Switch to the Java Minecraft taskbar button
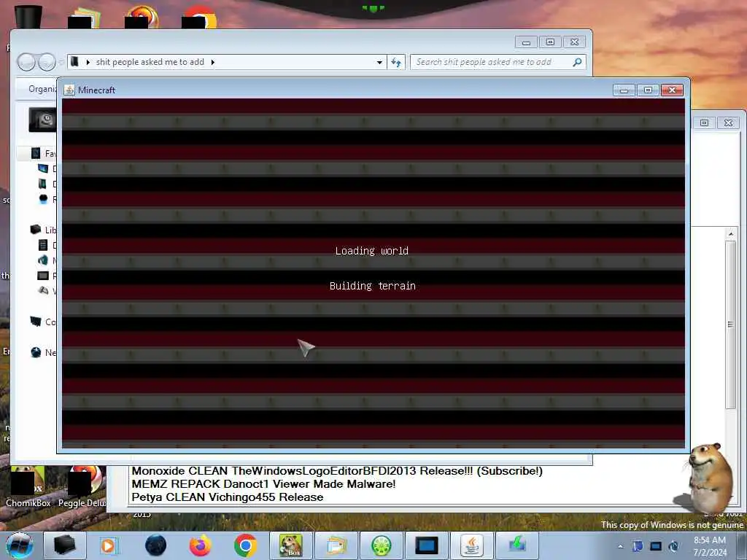This screenshot has height=560, width=747. (472, 545)
